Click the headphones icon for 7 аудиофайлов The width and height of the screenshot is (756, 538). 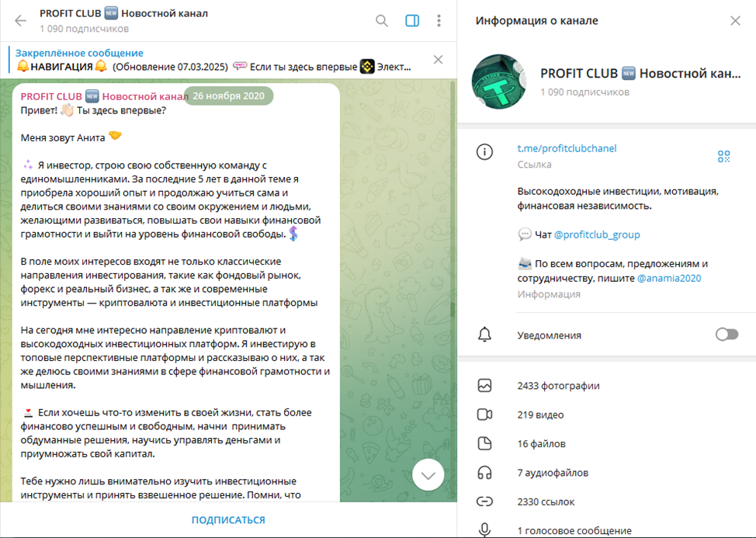pos(484,473)
